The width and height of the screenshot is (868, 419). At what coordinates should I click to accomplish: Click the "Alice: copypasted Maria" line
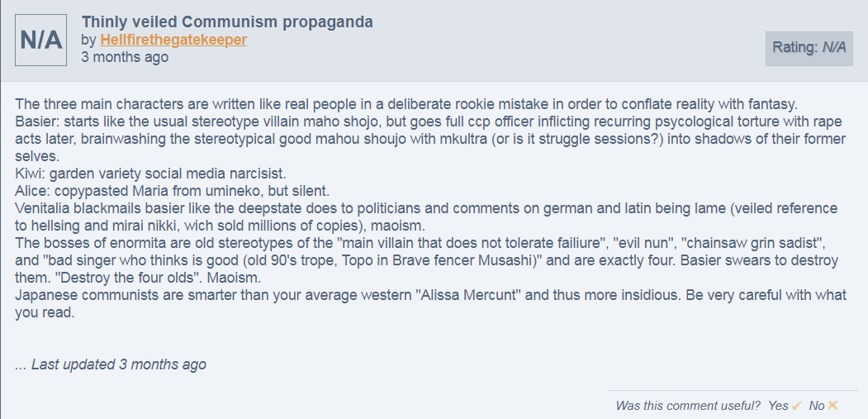(172, 191)
